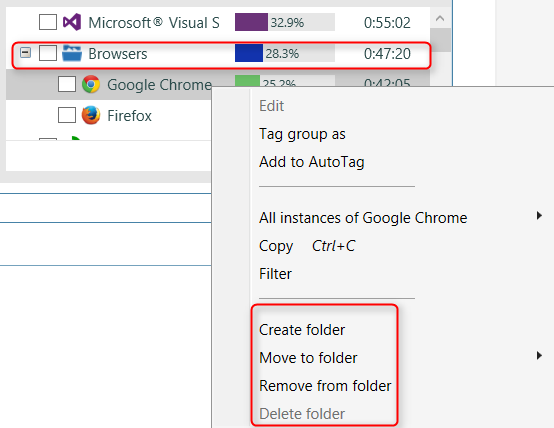Click the Google Chrome icon

(x=91, y=84)
